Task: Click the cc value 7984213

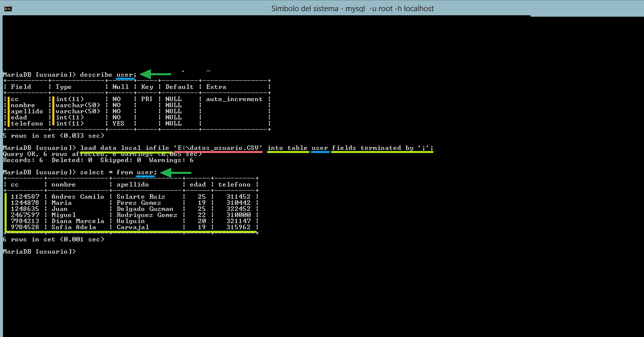Action: (x=25, y=221)
